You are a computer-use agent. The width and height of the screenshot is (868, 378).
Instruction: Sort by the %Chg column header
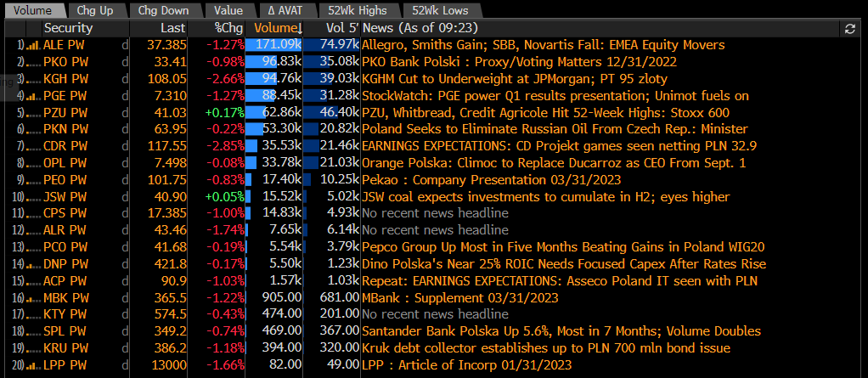point(228,28)
